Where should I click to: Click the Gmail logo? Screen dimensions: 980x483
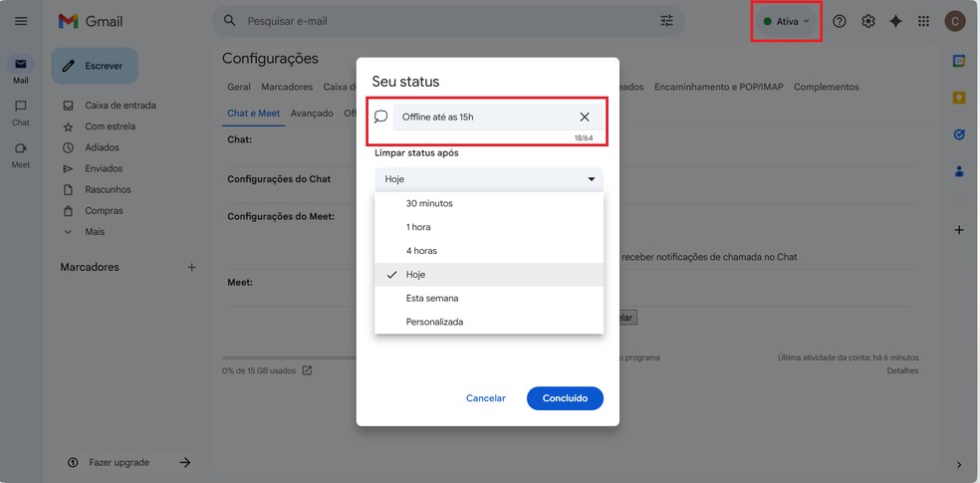pos(91,21)
